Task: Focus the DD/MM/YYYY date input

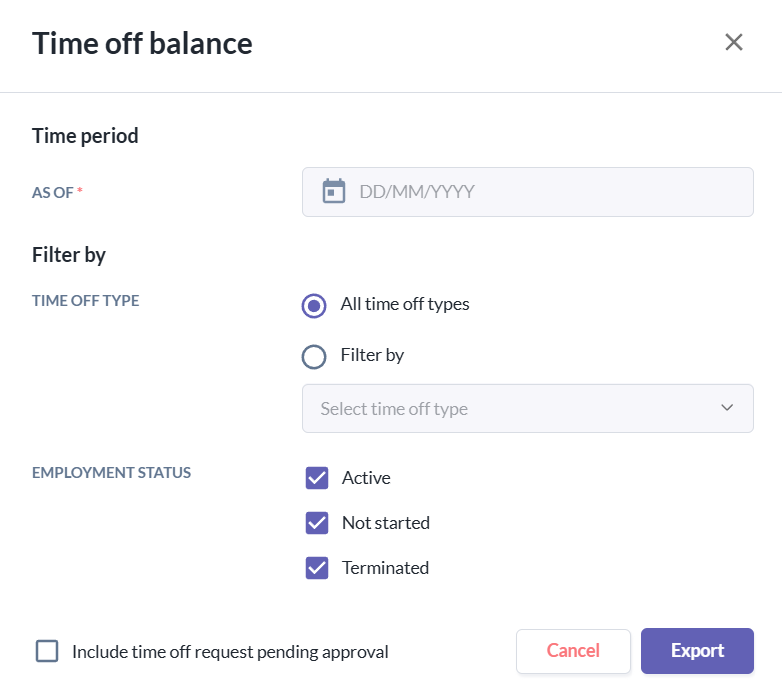Action: point(550,191)
